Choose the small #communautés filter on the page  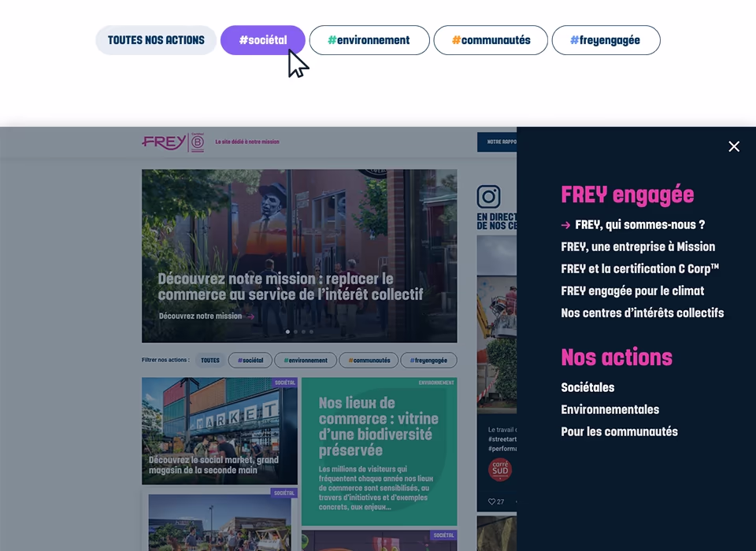click(x=369, y=360)
